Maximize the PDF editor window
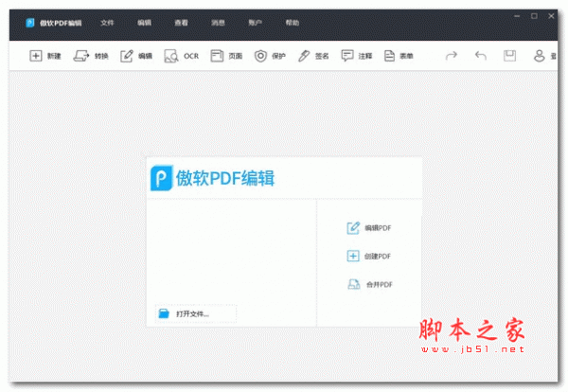568x392 pixels. coord(534,16)
